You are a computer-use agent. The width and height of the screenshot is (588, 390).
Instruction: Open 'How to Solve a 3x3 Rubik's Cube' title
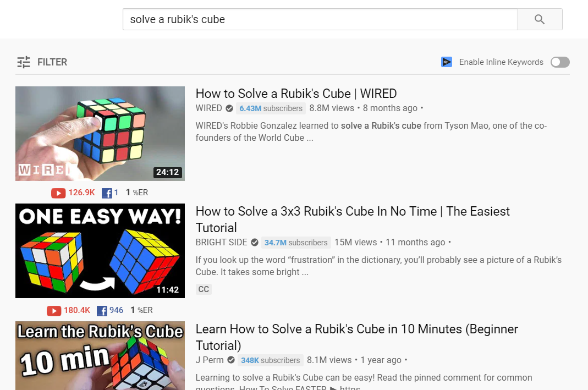click(x=353, y=219)
